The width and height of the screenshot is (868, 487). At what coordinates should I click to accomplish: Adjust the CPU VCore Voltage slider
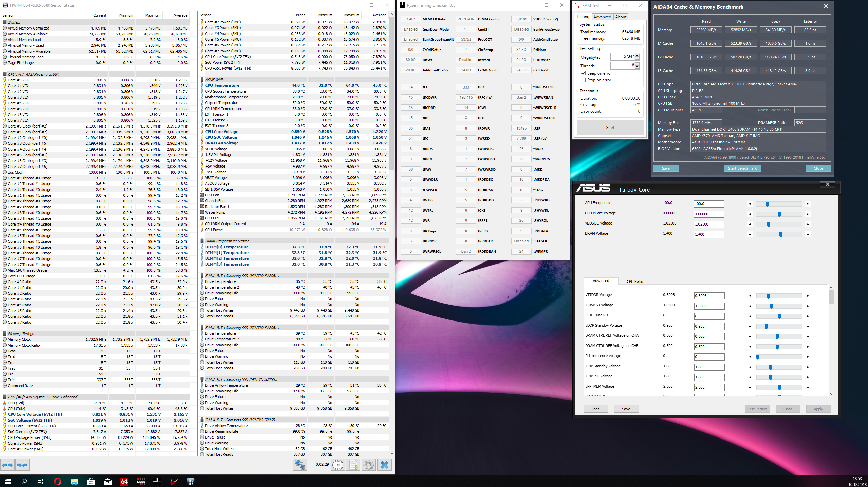point(779,214)
